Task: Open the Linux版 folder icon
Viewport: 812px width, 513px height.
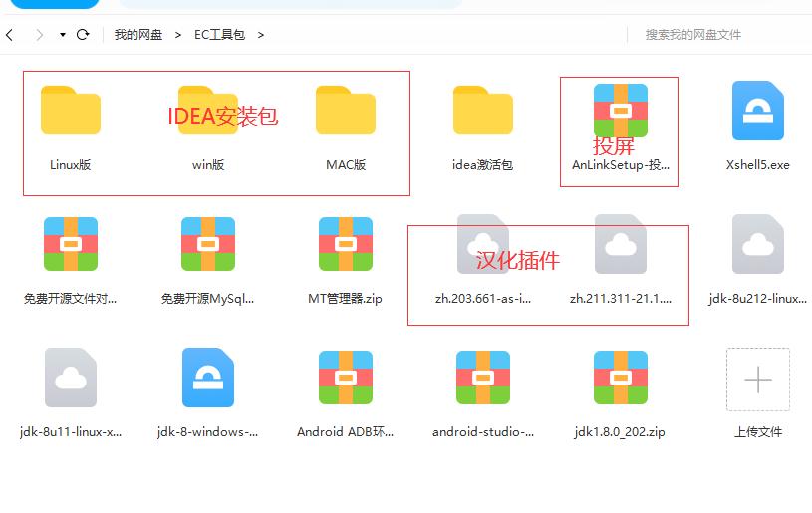Action: pyautogui.click(x=71, y=110)
